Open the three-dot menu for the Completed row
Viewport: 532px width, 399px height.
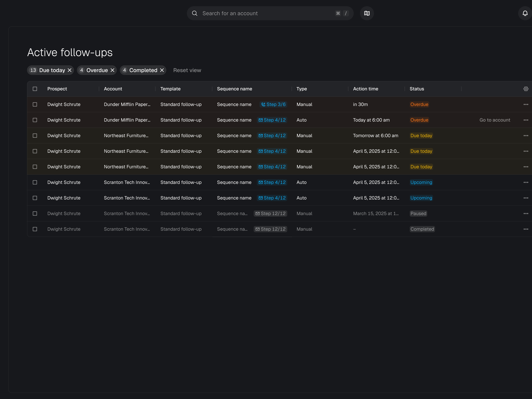[526, 229]
